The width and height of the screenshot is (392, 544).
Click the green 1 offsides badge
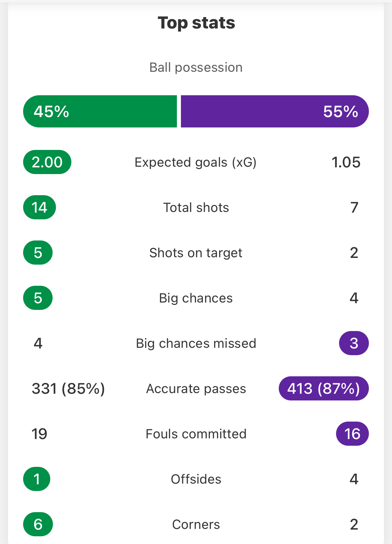(x=37, y=479)
